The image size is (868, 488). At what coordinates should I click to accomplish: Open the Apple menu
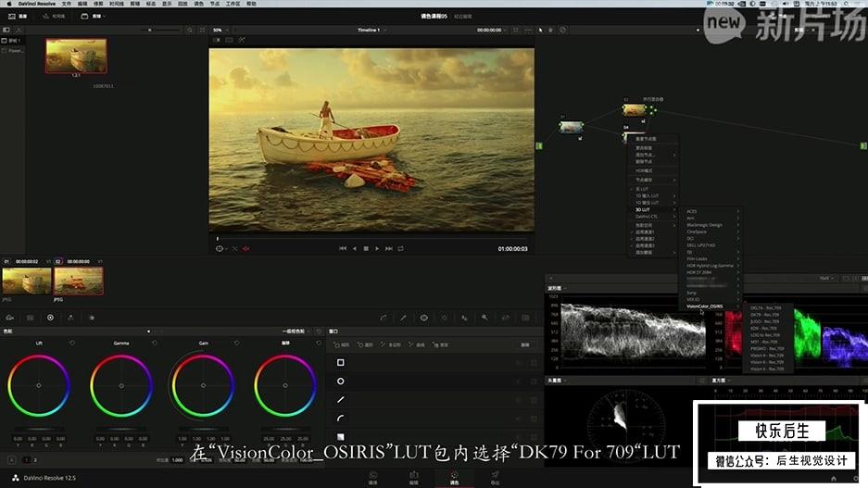tap(8, 4)
